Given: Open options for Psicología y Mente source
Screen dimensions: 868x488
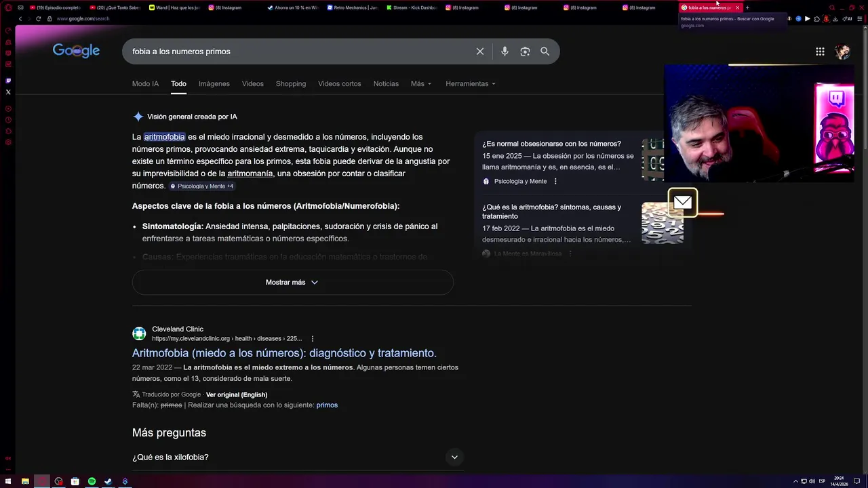Looking at the screenshot, I should coord(555,181).
